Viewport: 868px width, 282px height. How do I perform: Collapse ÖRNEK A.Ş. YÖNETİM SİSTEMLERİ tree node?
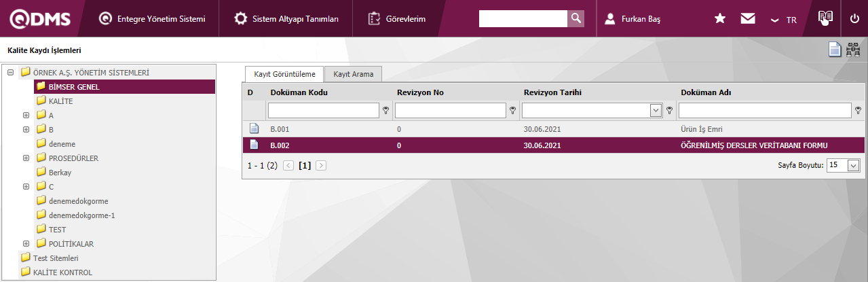(x=10, y=72)
